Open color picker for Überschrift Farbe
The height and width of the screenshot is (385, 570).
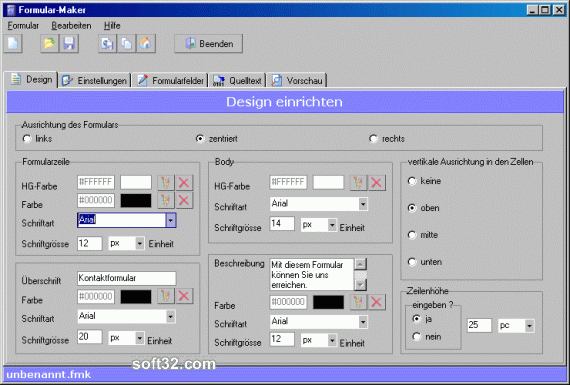pos(166,296)
